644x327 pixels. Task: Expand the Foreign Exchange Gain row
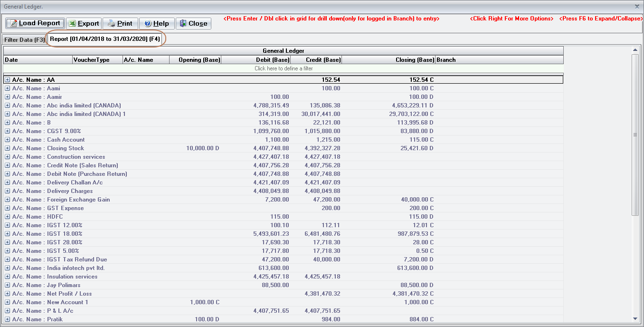pos(7,200)
